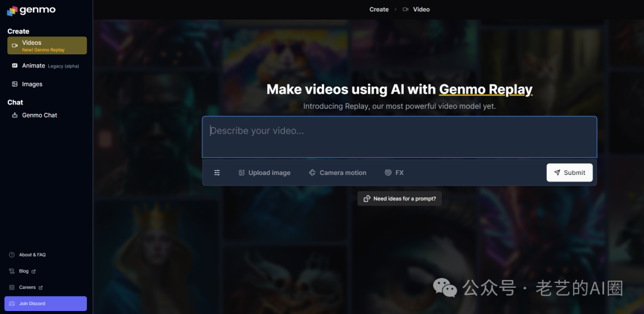Viewport: 644px width, 314px height.
Task: Click the Create section heading in the sidebar
Action: point(18,31)
